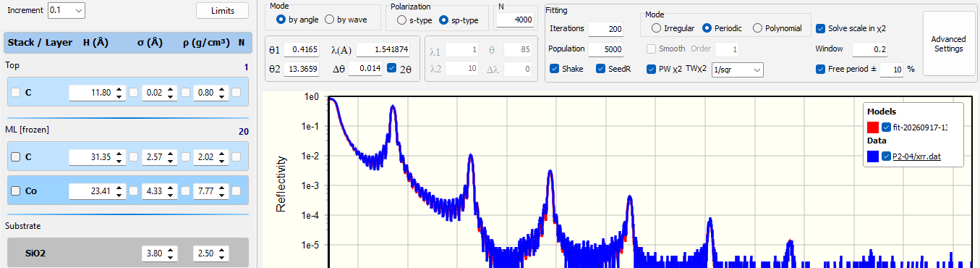Check the Top C layer checkbox
The image size is (980, 268).
pos(16,93)
